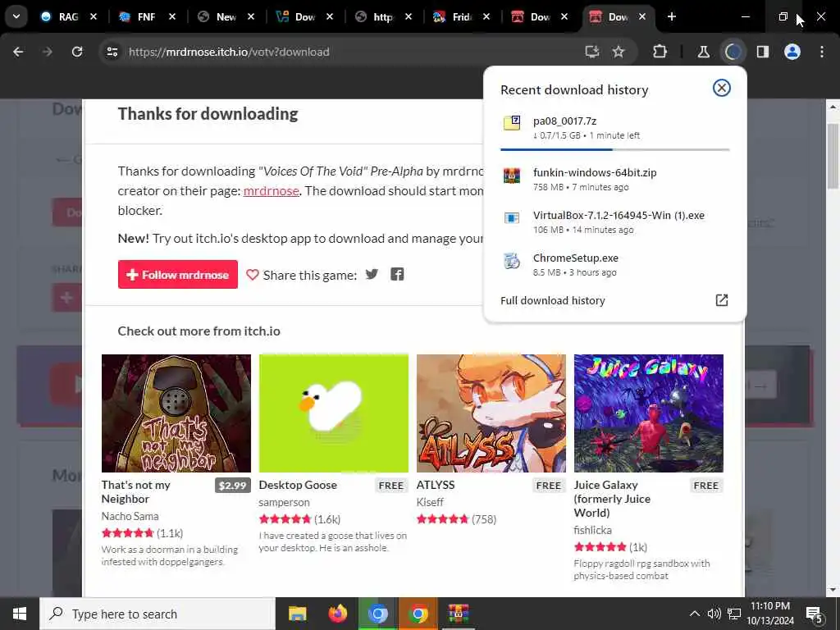Open That's not my Neighbor thumbnail

176,413
